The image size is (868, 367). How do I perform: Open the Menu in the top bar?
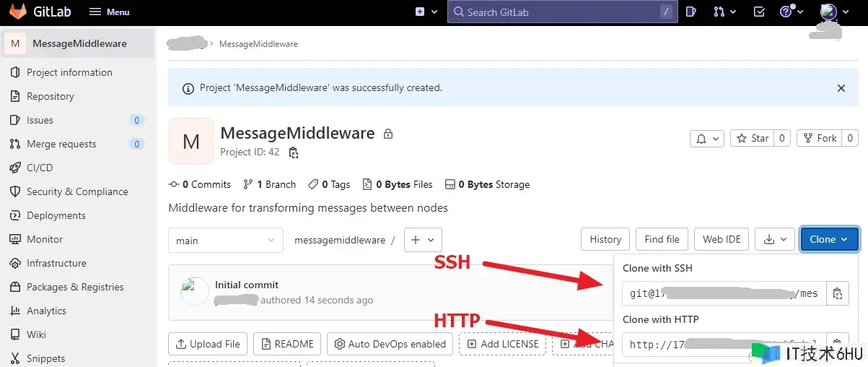[x=109, y=12]
